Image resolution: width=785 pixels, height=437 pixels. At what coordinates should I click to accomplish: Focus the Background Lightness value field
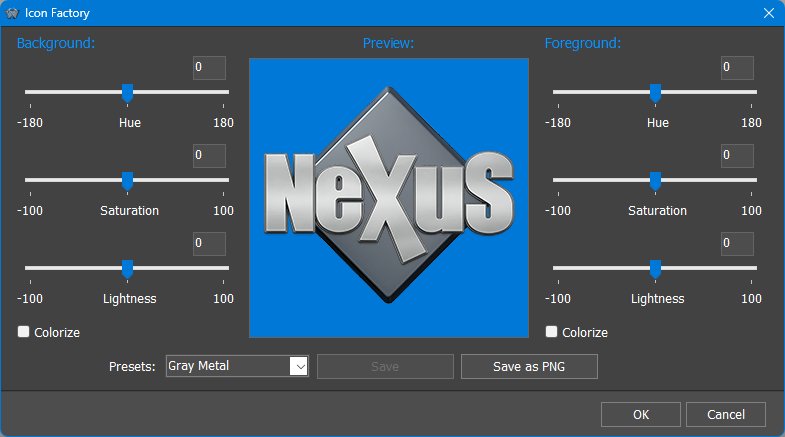pos(209,244)
